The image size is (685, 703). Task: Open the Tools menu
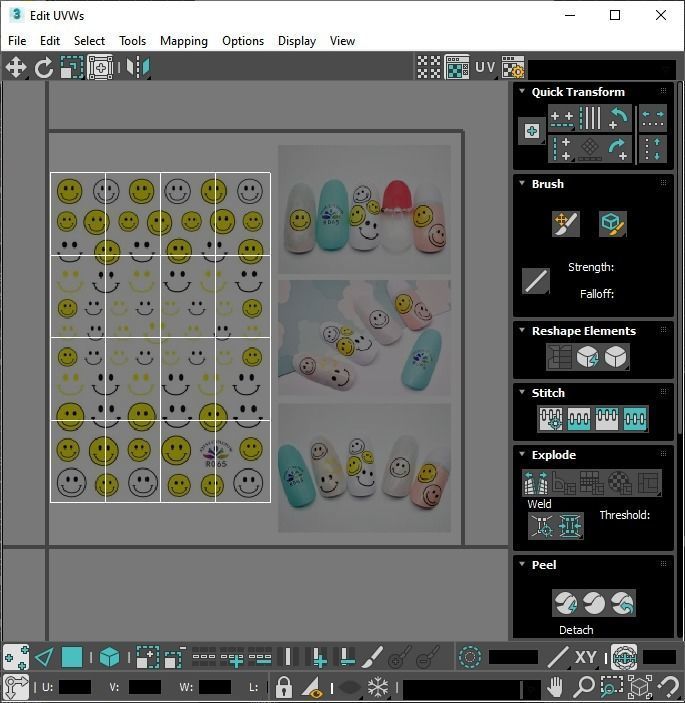[x=132, y=41]
